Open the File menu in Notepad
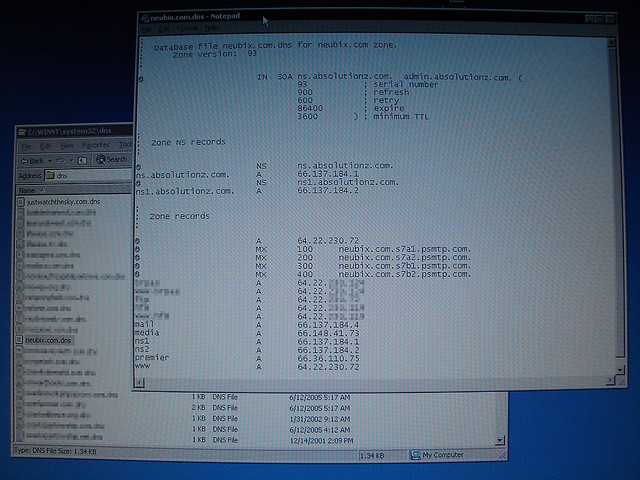The height and width of the screenshot is (480, 640). click(x=147, y=29)
